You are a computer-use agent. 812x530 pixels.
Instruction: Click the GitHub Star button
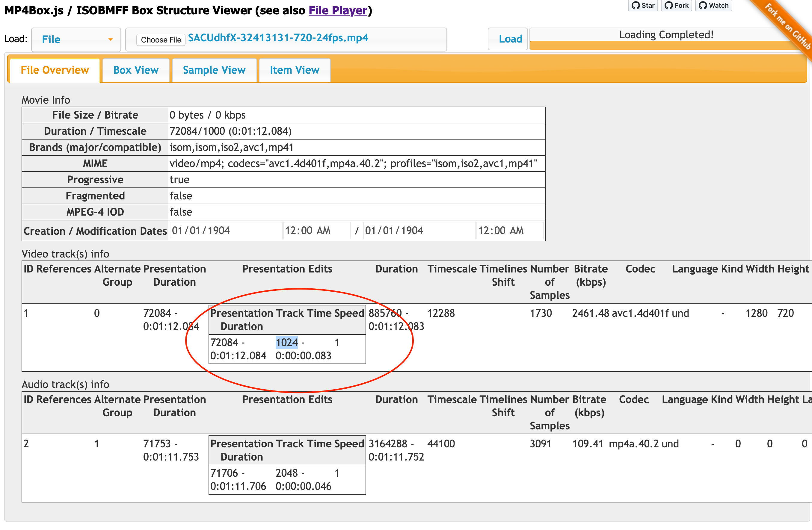point(642,5)
